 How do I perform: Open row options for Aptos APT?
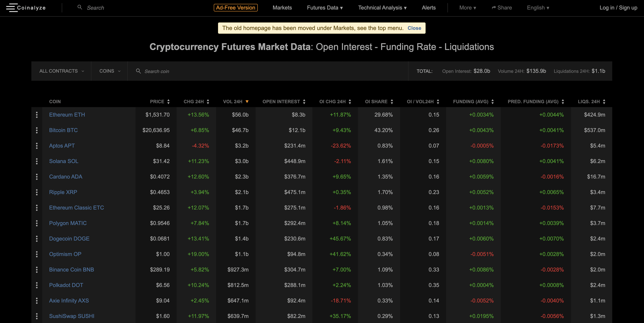37,146
